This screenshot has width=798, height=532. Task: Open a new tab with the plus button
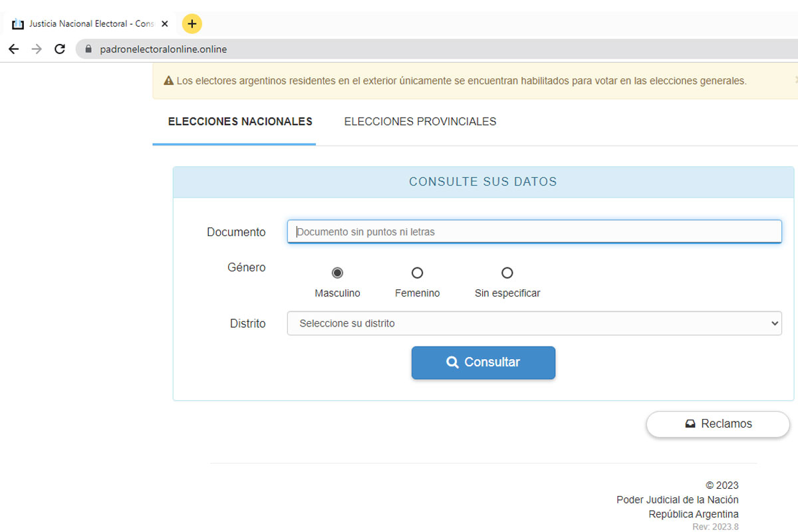point(192,24)
